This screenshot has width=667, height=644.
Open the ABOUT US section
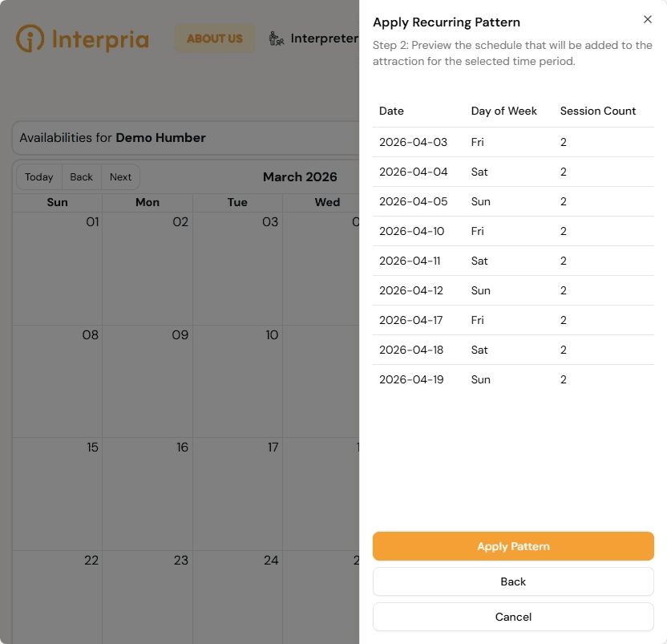(214, 38)
